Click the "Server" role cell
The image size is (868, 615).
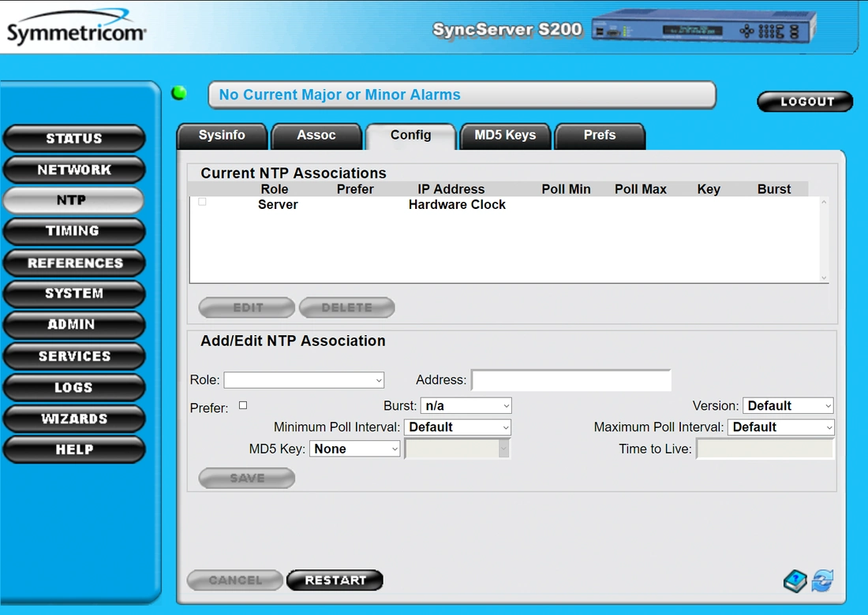(278, 205)
